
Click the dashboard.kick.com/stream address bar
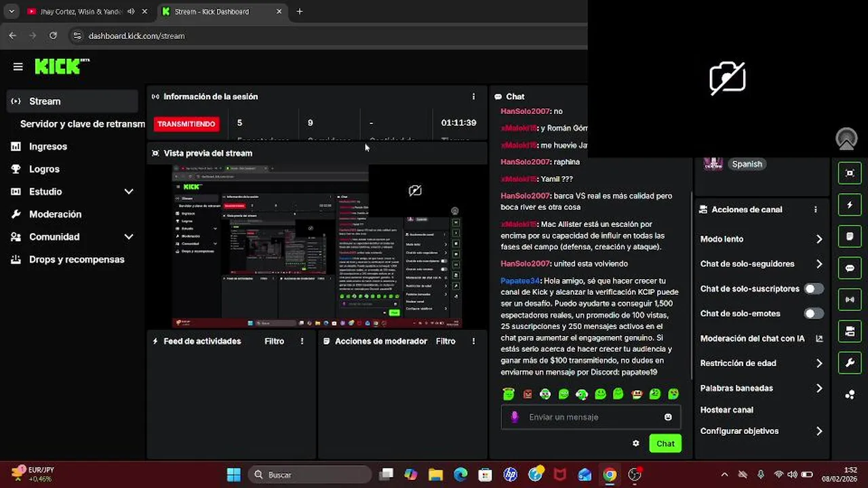136,36
